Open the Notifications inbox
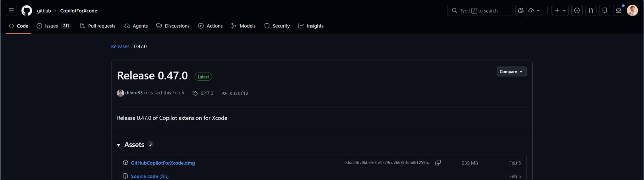 618,10
